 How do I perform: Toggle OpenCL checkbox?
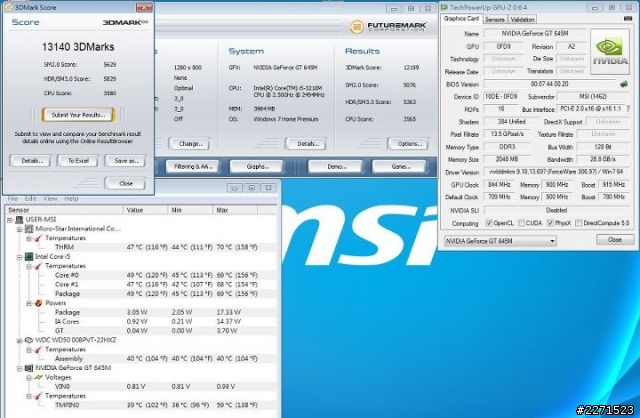pyautogui.click(x=489, y=223)
